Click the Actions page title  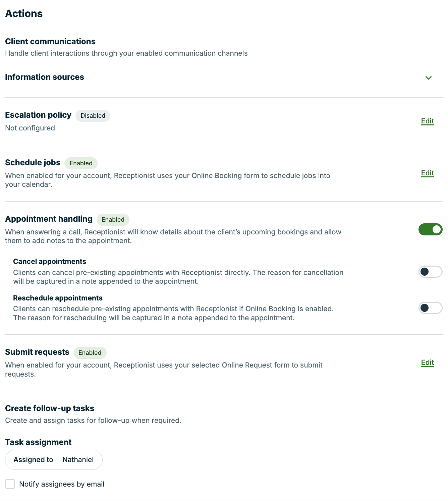pos(23,13)
